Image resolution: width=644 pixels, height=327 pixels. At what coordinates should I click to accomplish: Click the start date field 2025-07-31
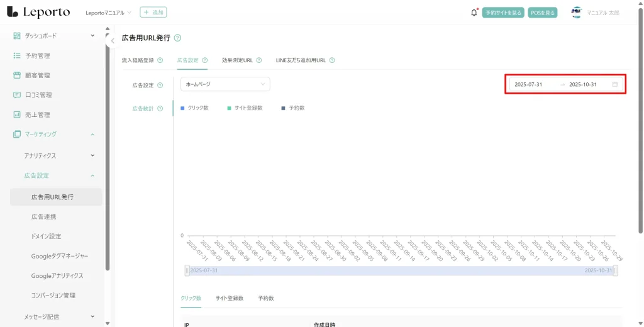528,84
